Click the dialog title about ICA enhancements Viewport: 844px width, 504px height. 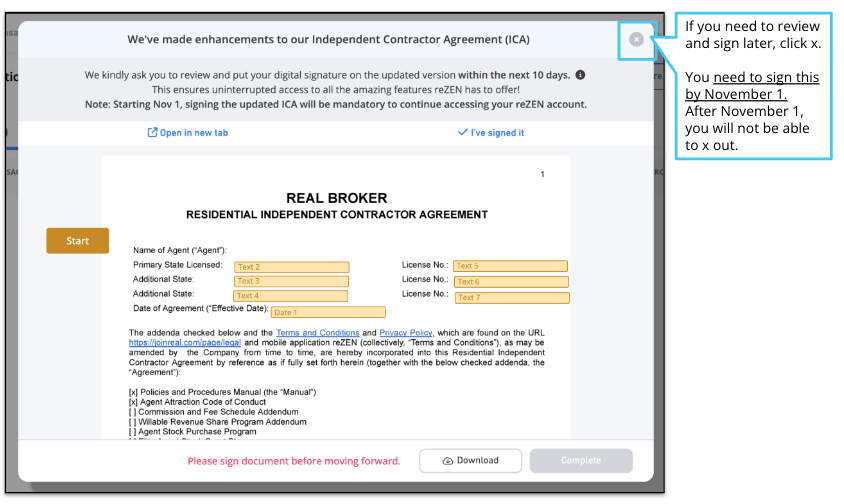[328, 39]
